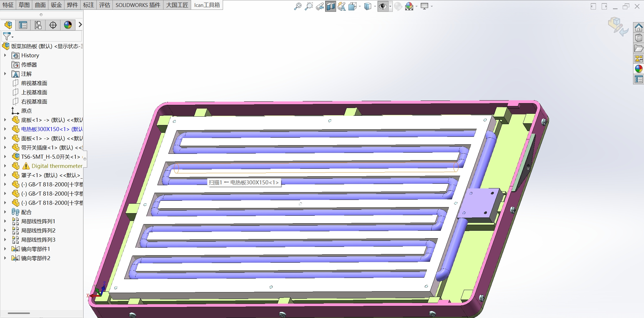
Task: Click the Apply Scene icon
Action: tap(409, 6)
